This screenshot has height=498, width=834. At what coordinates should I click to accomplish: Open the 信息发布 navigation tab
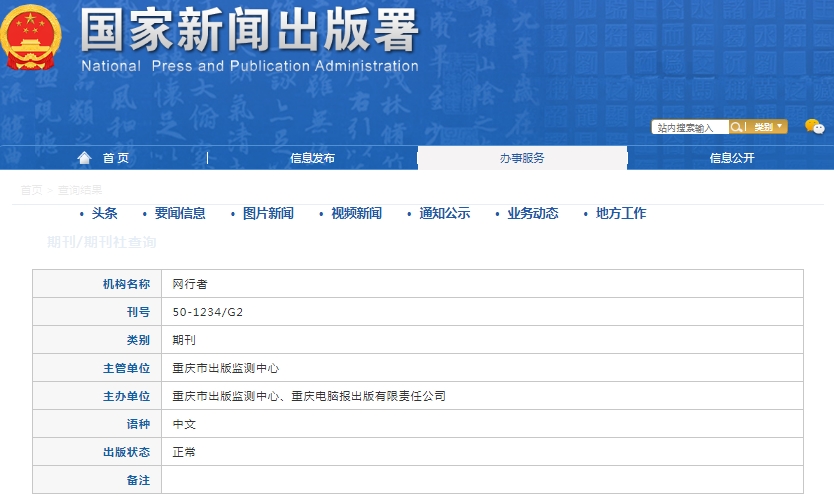click(x=312, y=158)
